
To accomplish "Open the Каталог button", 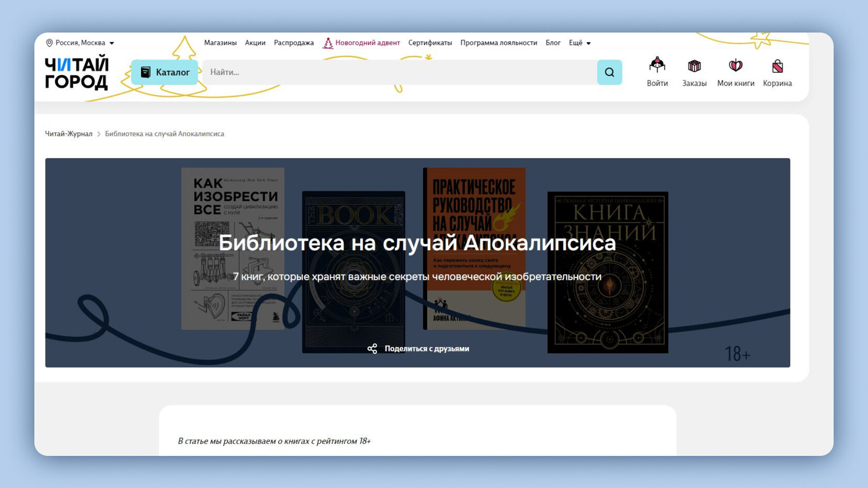I will 164,72.
